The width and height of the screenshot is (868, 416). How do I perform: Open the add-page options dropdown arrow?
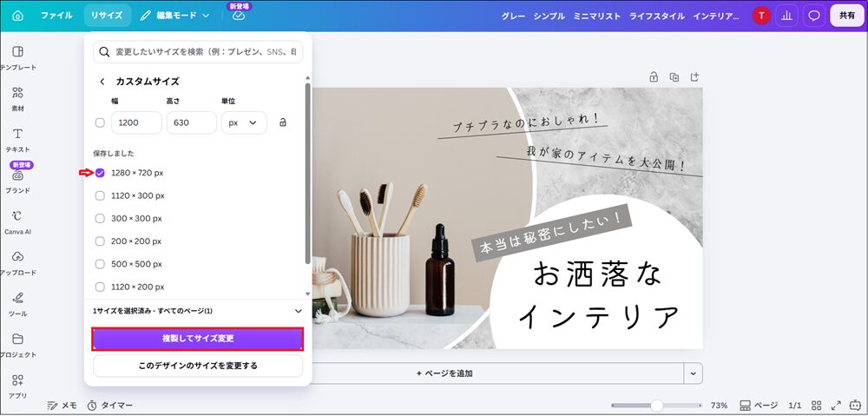(693, 373)
